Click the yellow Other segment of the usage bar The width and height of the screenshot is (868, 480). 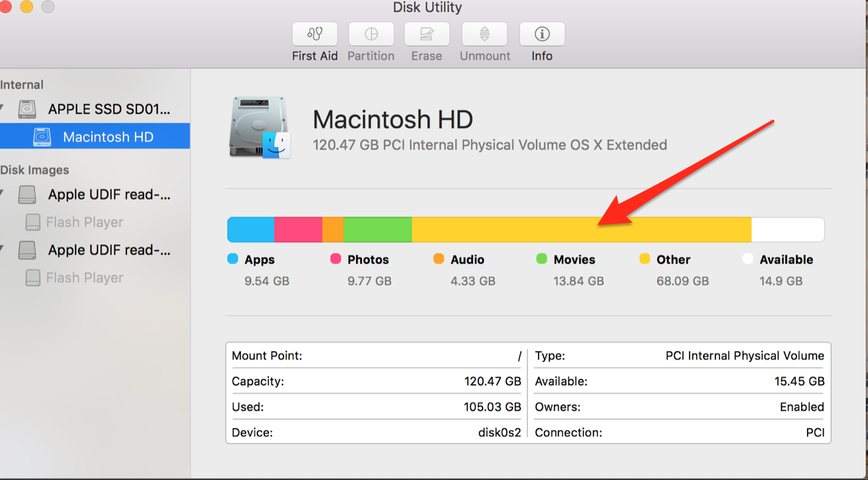pos(582,229)
